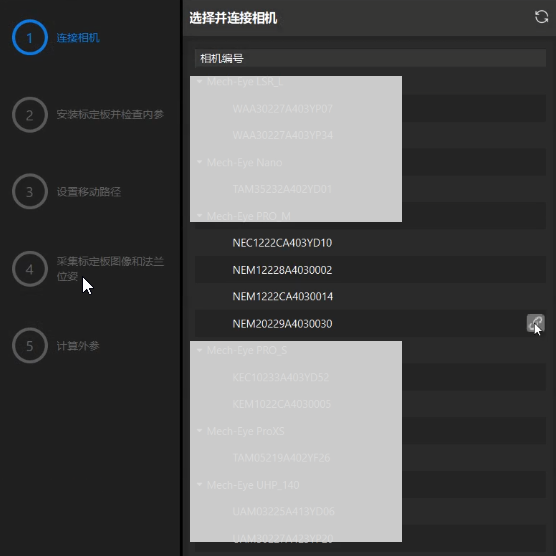The height and width of the screenshot is (556, 556).
Task: Open step 4 采集标定板图像和法兰位姿
Action: pos(88,269)
